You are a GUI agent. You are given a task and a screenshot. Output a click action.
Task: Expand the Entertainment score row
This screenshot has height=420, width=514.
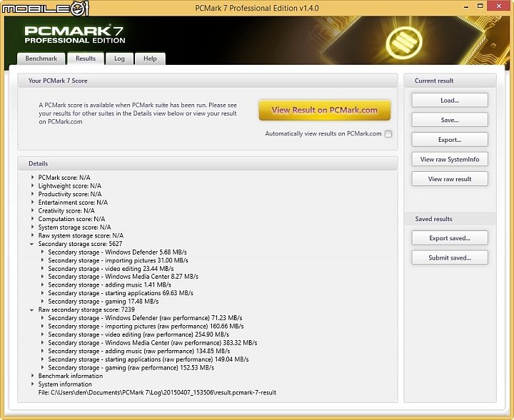(32, 202)
